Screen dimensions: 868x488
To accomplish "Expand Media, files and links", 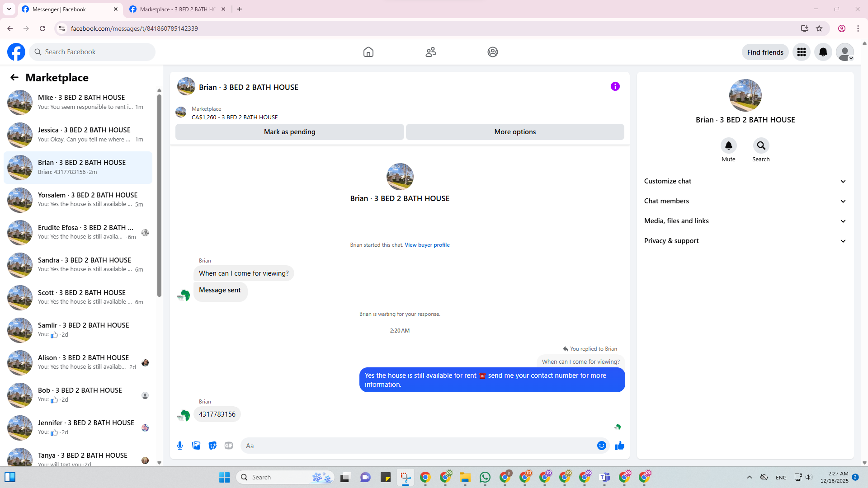I will coord(745,221).
